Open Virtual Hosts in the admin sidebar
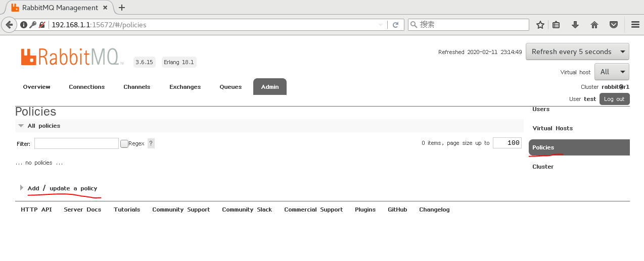The image size is (644, 261). tap(553, 128)
